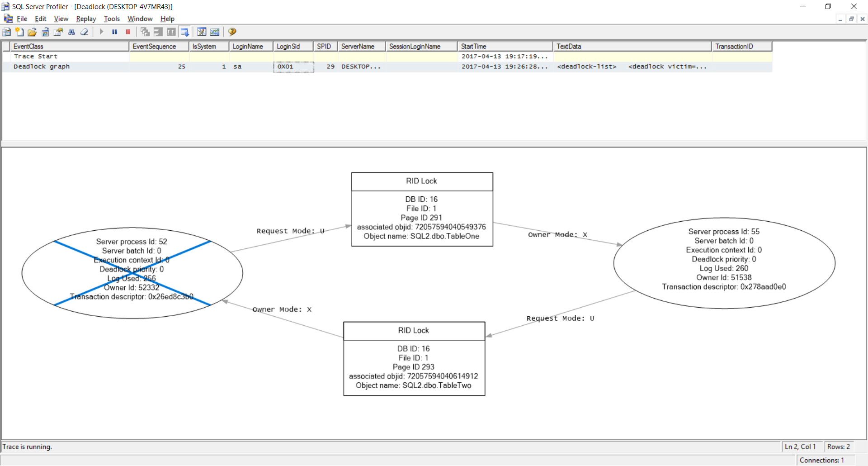Click the Open Trace Table icon
The image size is (868, 466).
coord(45,32)
